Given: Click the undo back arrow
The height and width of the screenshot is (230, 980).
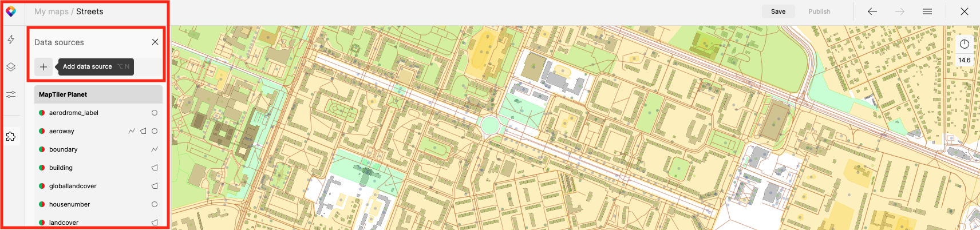Looking at the screenshot, I should pos(872,11).
